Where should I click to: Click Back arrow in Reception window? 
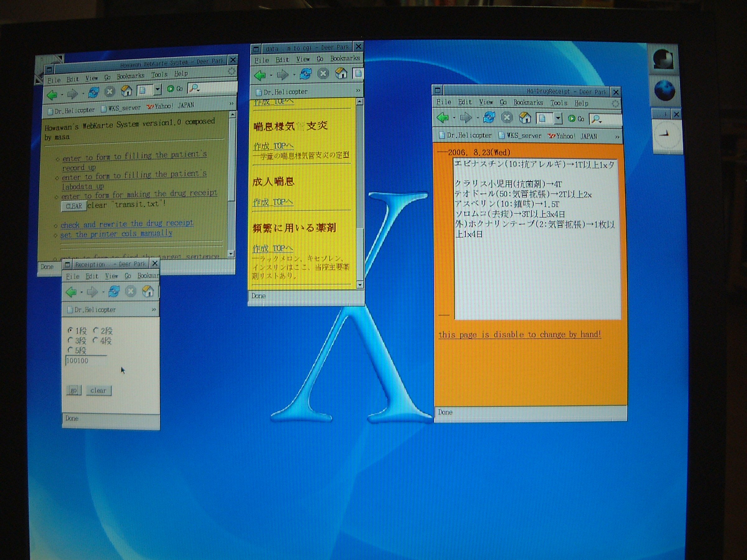pos(71,292)
